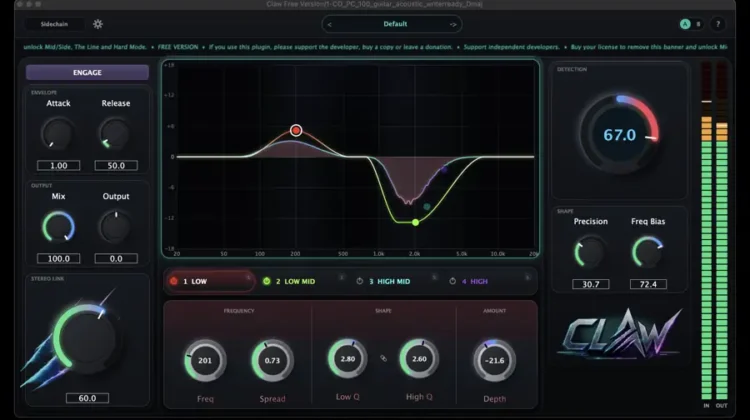Toggle power icon of band 1 LOW
Viewport: 750px width, 420px height.
pyautogui.click(x=174, y=281)
